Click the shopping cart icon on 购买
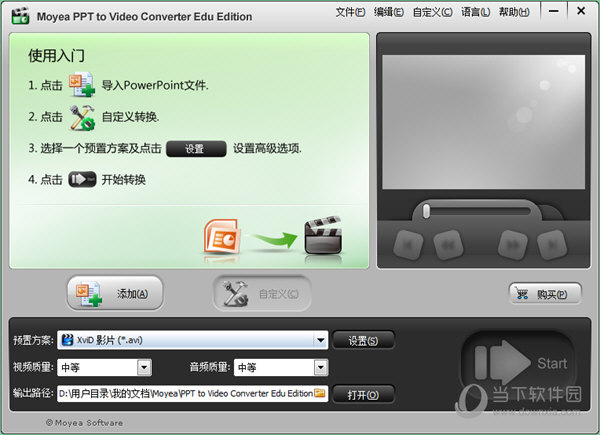 coord(522,294)
